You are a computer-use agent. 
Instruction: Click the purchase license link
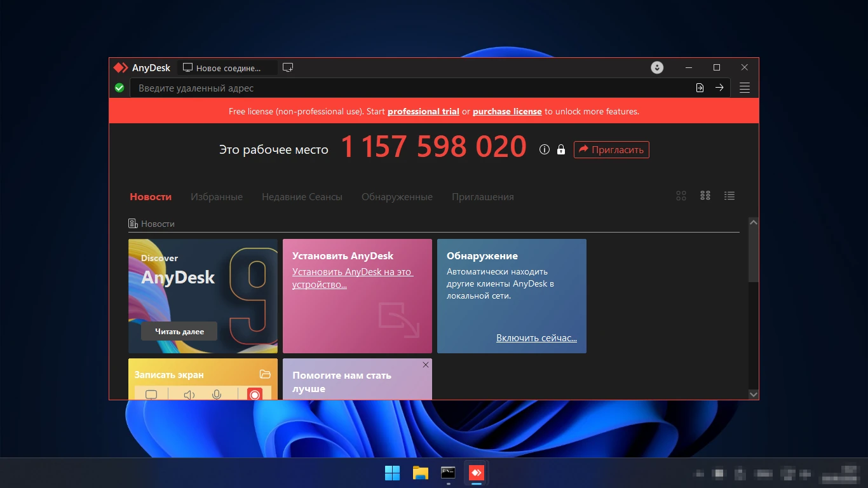click(507, 111)
